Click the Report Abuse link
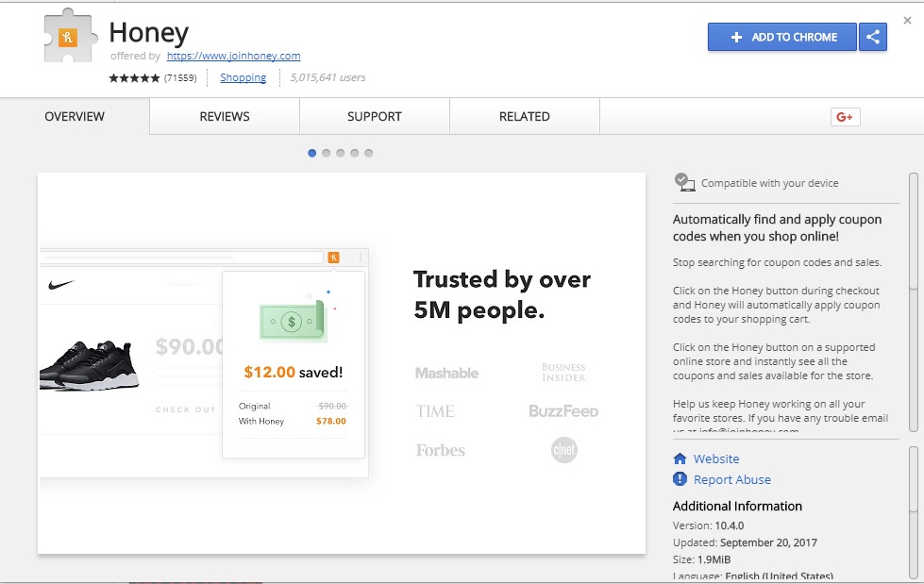Screen dimensions: 924x584 731,479
